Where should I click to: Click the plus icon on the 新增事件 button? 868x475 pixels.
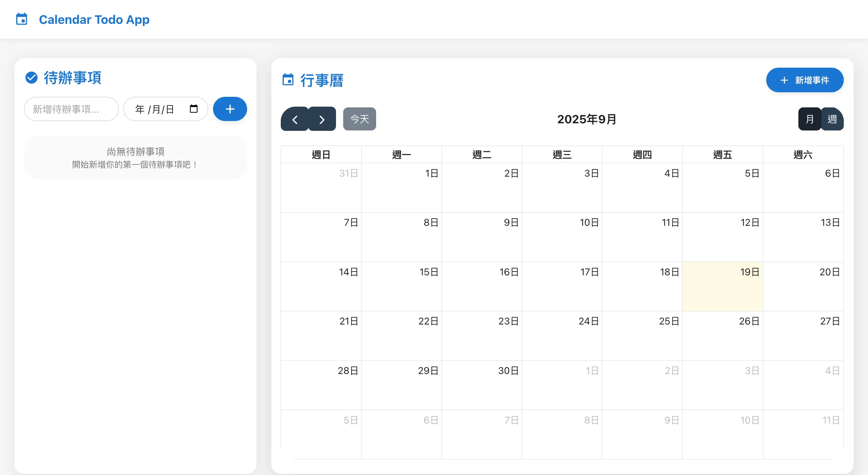784,80
